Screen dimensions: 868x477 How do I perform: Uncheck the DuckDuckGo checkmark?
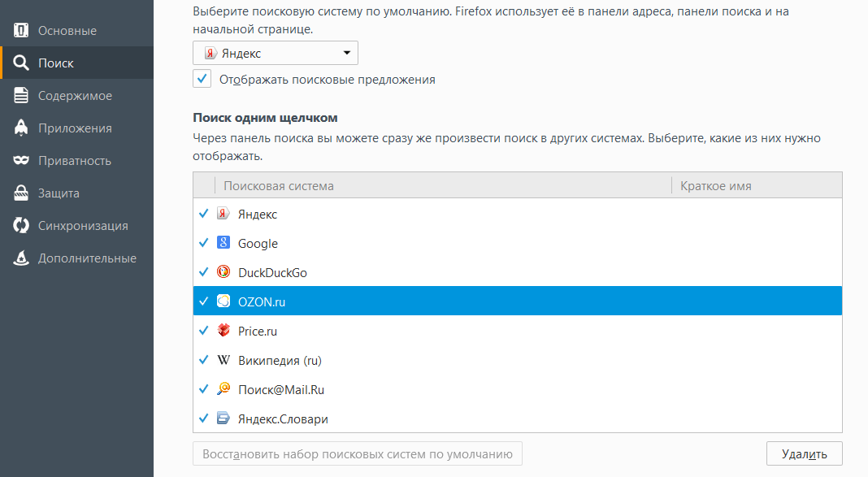tap(203, 272)
